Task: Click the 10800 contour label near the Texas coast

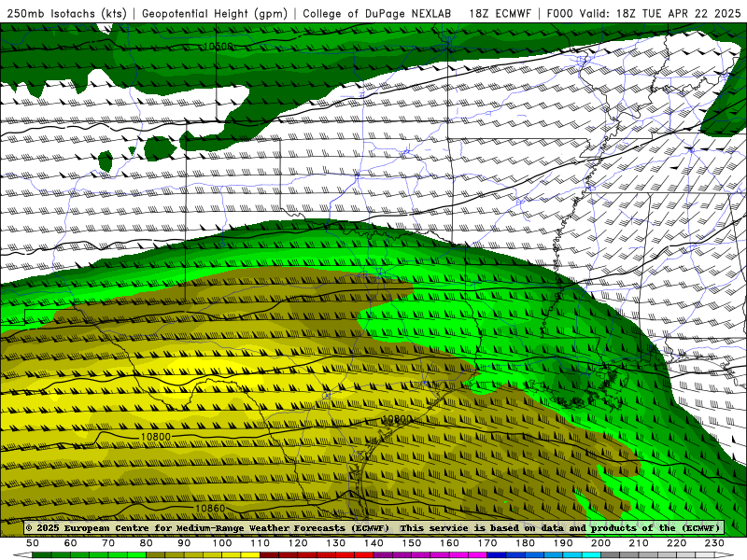Action: point(397,419)
